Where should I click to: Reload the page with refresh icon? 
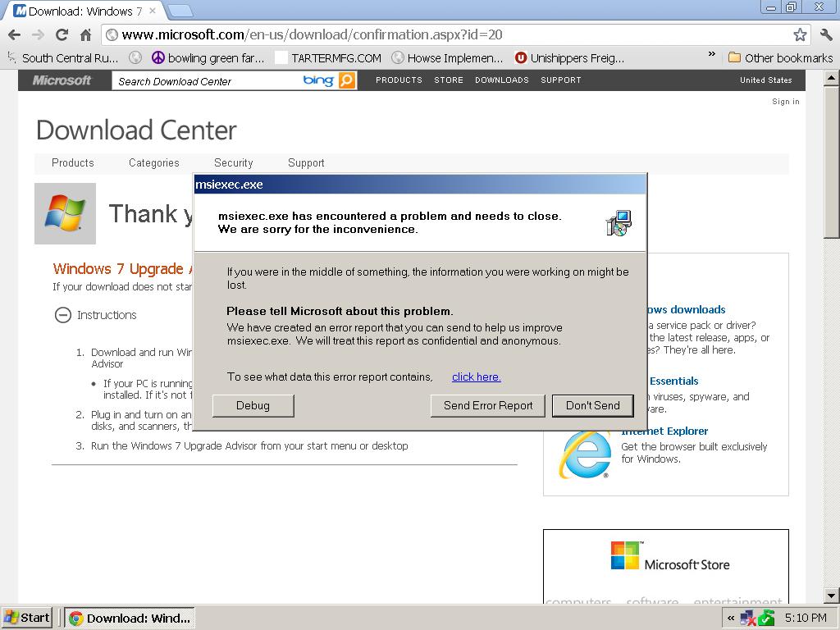coord(62,34)
